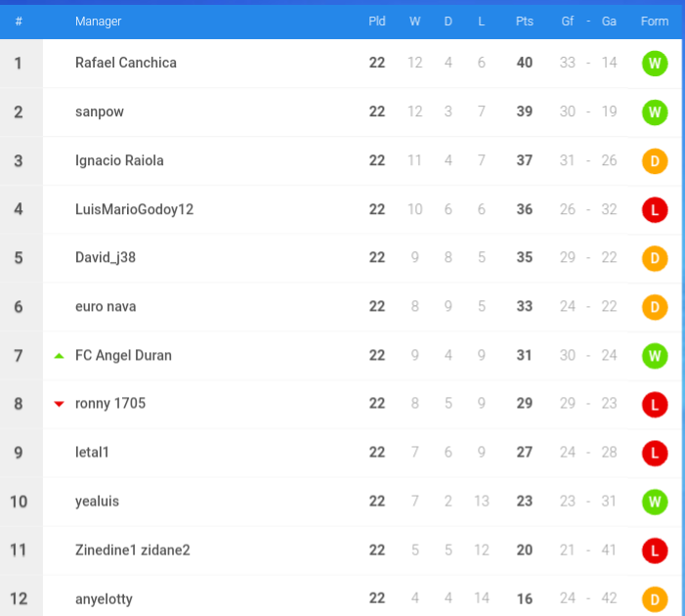Click sanpow's green W form badge

655,112
